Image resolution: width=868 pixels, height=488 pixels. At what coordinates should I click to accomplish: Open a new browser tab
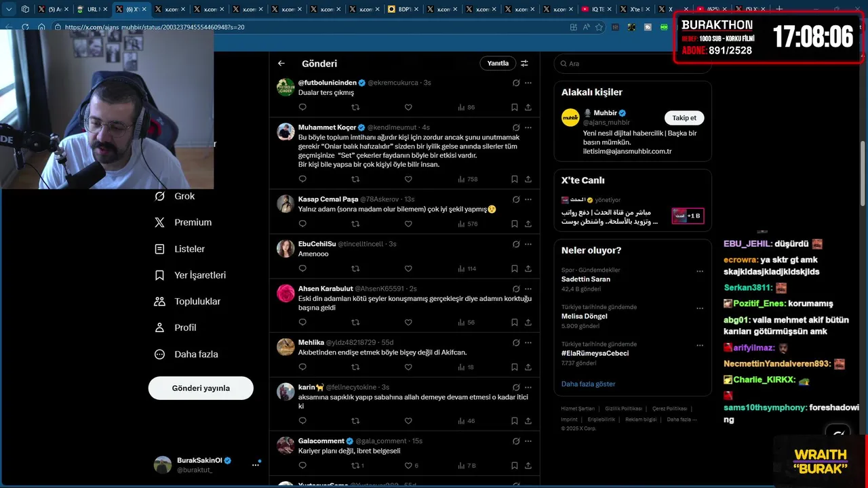(x=779, y=9)
